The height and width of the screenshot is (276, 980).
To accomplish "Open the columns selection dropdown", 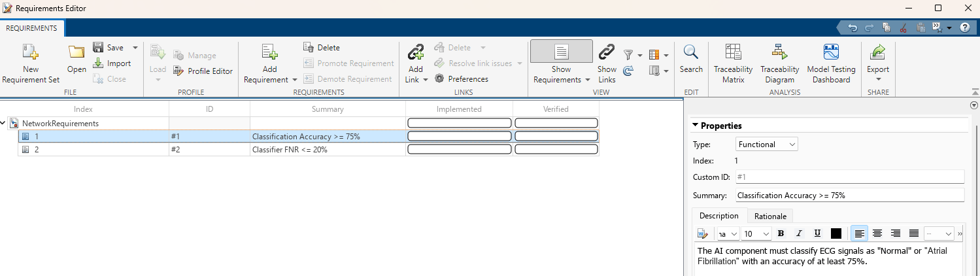I will (x=659, y=55).
